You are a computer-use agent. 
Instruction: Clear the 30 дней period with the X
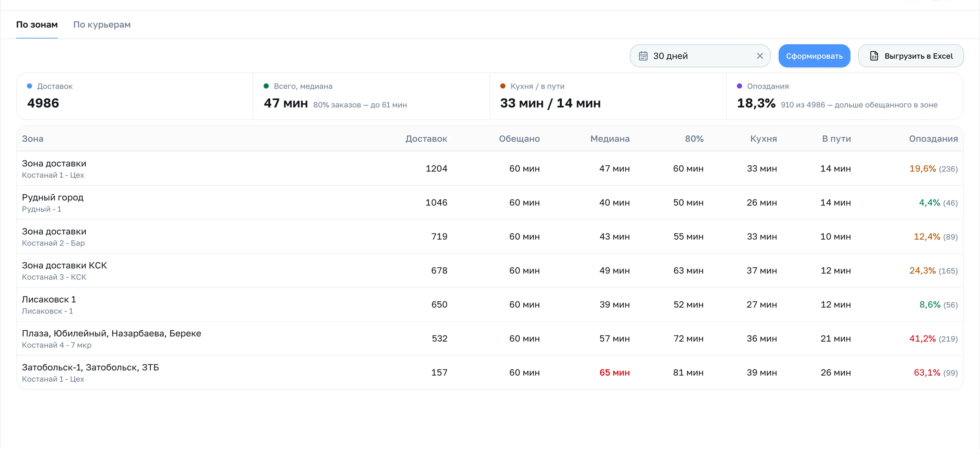point(760,56)
